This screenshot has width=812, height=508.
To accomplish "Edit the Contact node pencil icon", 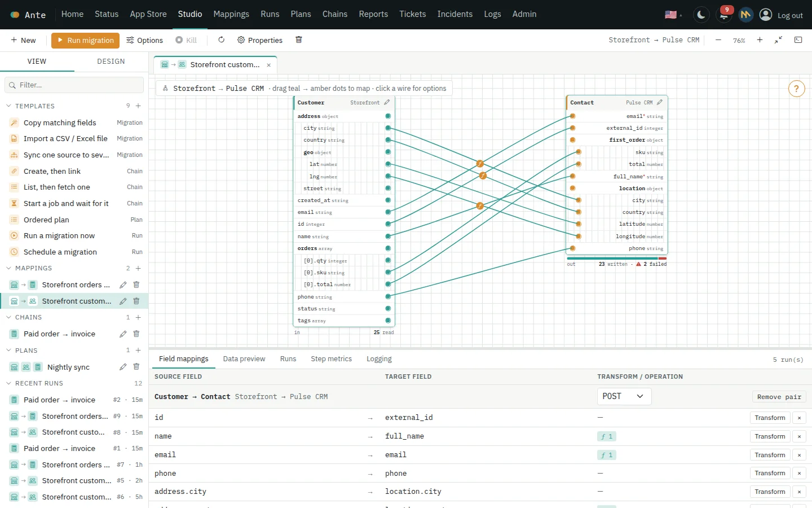I will point(660,103).
